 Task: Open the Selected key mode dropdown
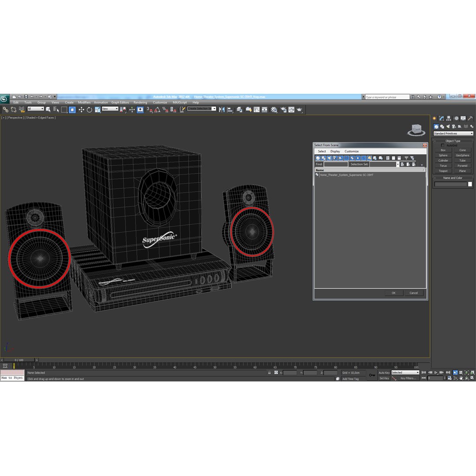coord(405,372)
